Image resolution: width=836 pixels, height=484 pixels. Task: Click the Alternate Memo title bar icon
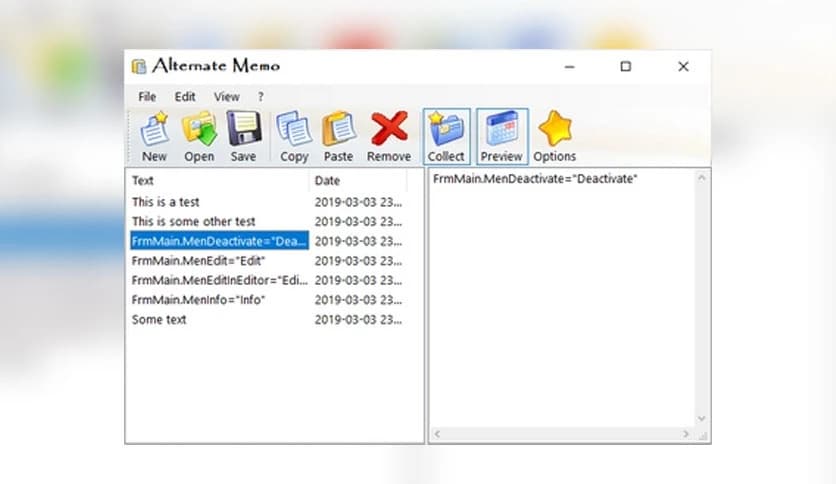coord(139,67)
